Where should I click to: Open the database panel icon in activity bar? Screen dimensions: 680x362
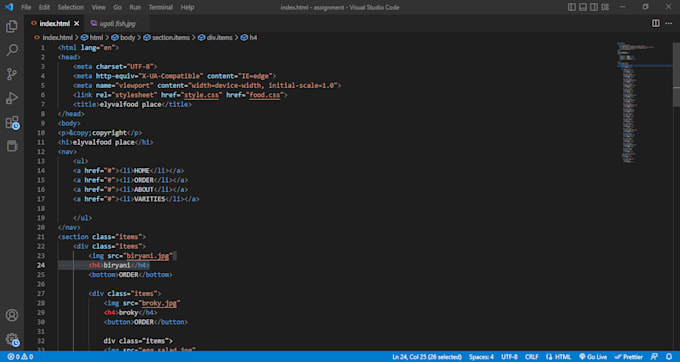pos(12,146)
